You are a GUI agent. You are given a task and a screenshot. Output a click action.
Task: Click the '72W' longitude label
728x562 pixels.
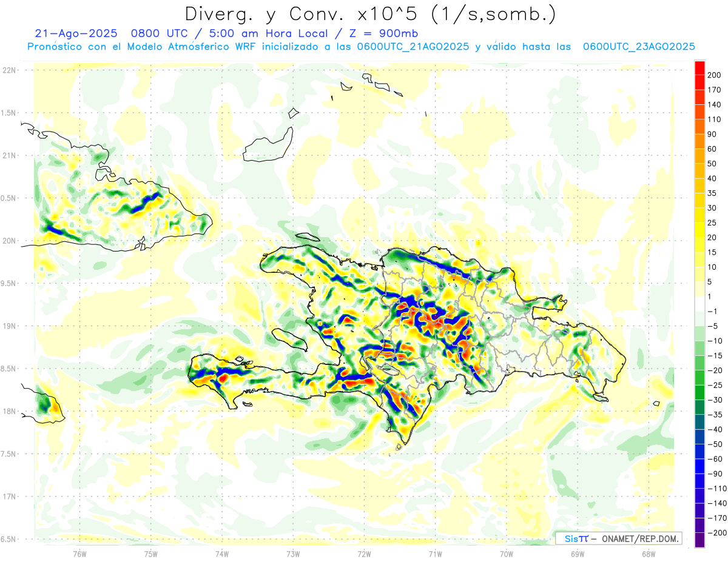coord(364,554)
